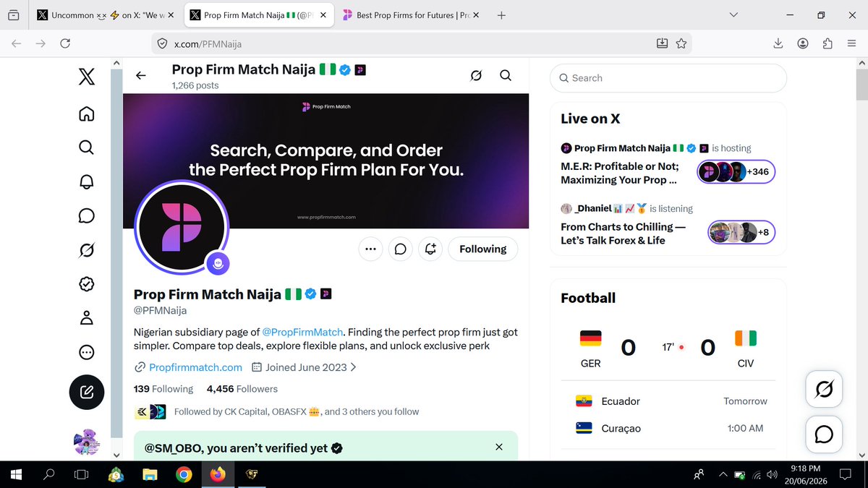868x488 pixels.
Task: Open Firefox downloads icon
Action: click(778, 44)
